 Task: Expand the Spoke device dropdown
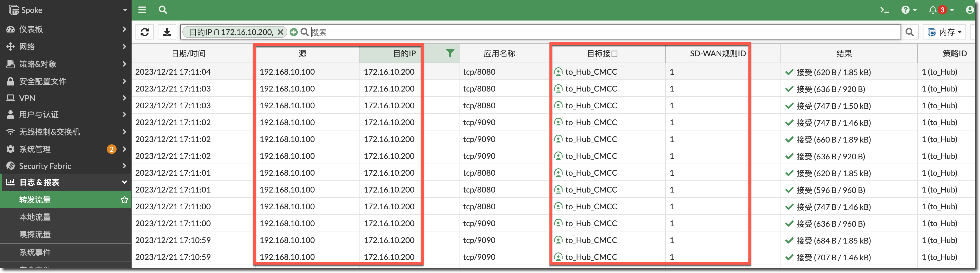pyautogui.click(x=125, y=10)
